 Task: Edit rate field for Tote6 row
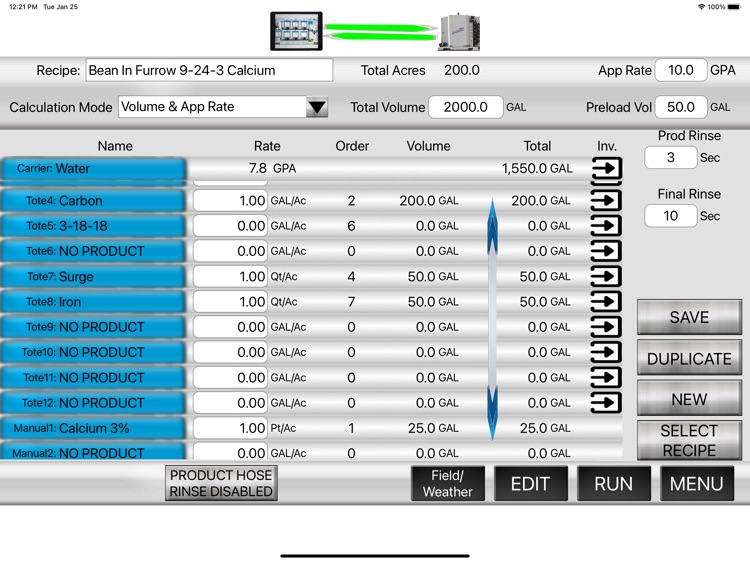pyautogui.click(x=230, y=251)
